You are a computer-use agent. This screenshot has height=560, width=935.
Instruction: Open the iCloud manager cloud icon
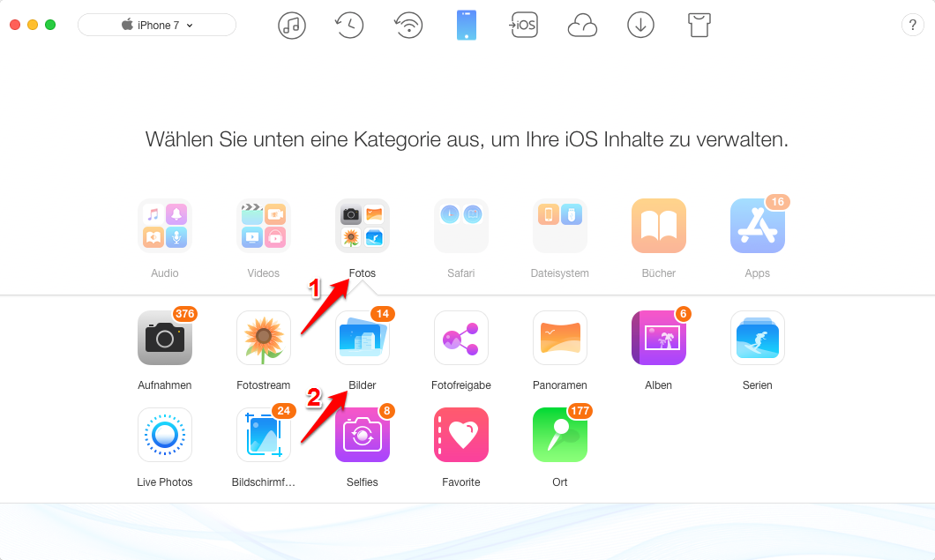coord(582,26)
